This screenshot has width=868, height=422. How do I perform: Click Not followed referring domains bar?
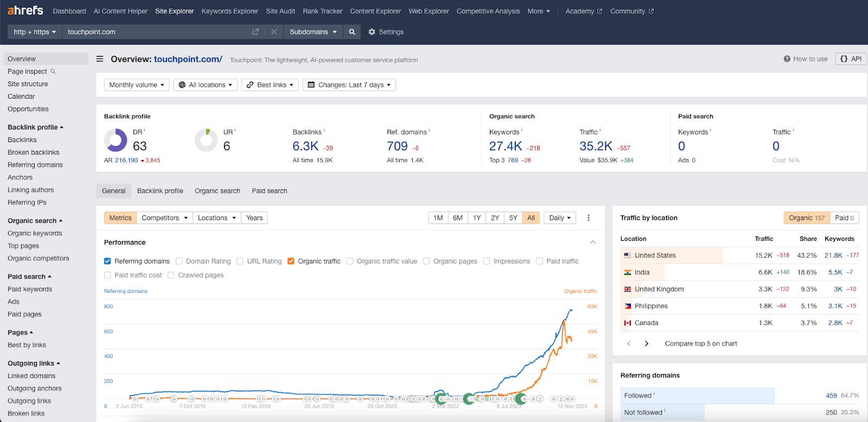[739, 412]
